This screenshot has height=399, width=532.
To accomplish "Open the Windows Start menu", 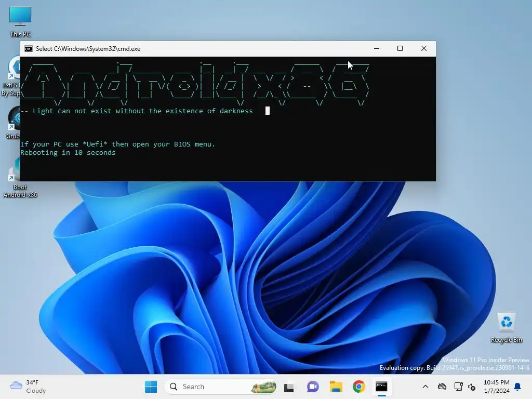I will point(151,387).
